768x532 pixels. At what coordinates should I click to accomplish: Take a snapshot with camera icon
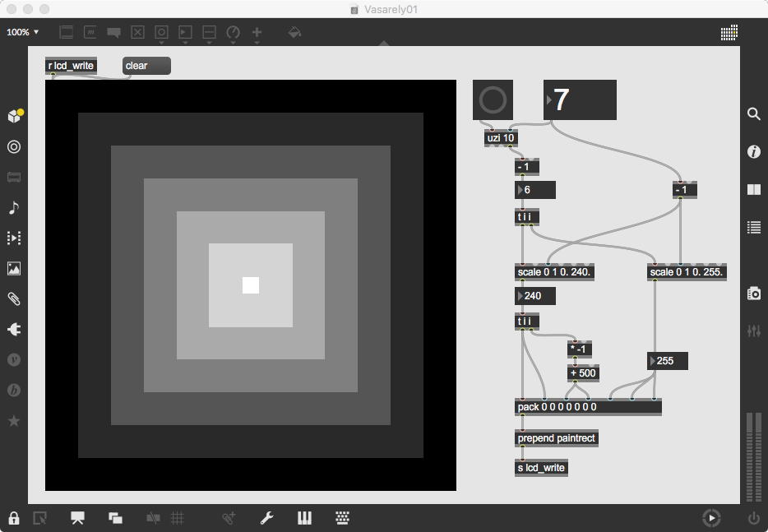pos(754,294)
